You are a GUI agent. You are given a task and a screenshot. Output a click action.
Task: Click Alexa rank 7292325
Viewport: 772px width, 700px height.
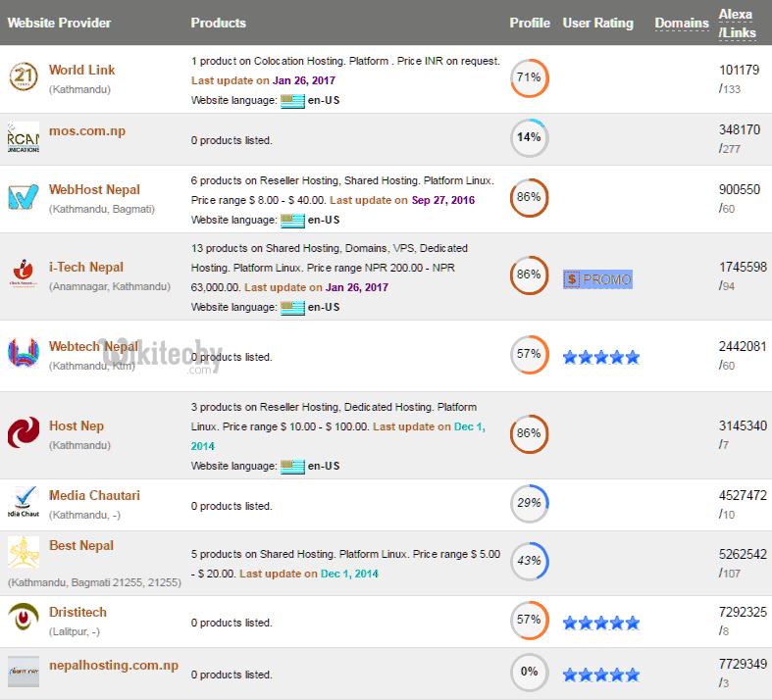coord(743,613)
